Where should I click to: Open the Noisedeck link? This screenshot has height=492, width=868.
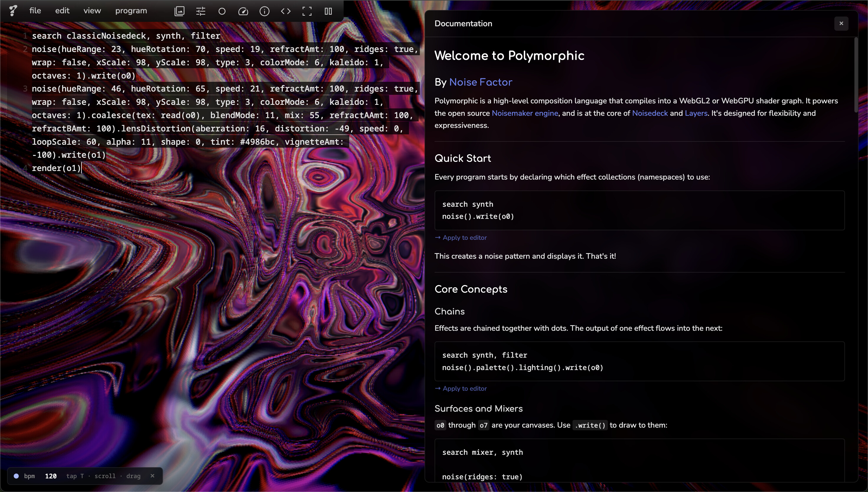pos(650,113)
